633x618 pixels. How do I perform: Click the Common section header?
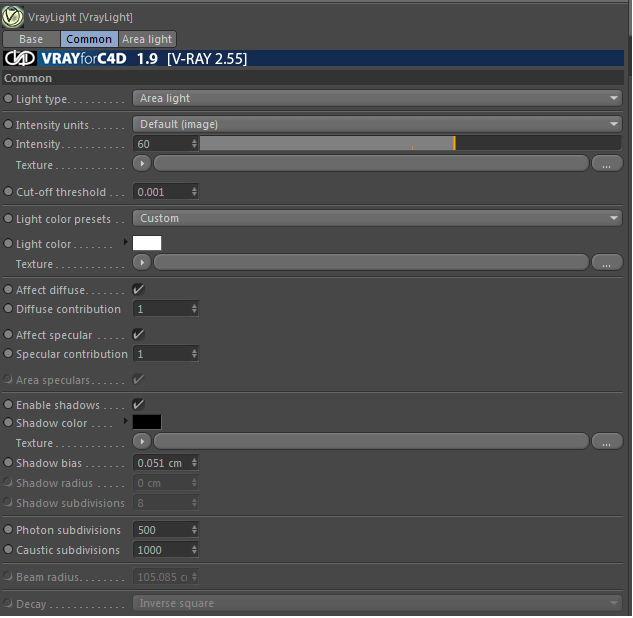313,78
